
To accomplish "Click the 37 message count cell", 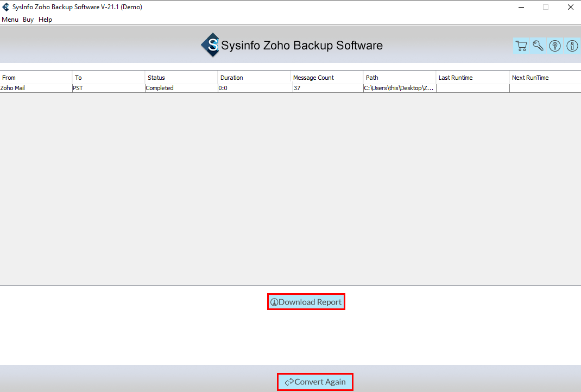I will [327, 88].
